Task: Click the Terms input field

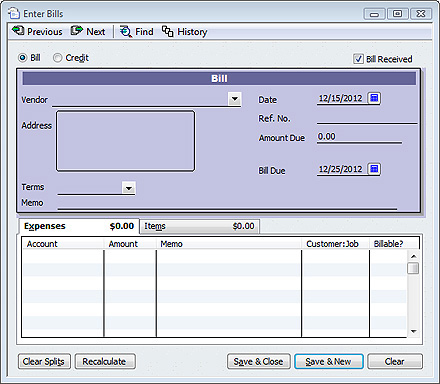Action: [x=90, y=188]
